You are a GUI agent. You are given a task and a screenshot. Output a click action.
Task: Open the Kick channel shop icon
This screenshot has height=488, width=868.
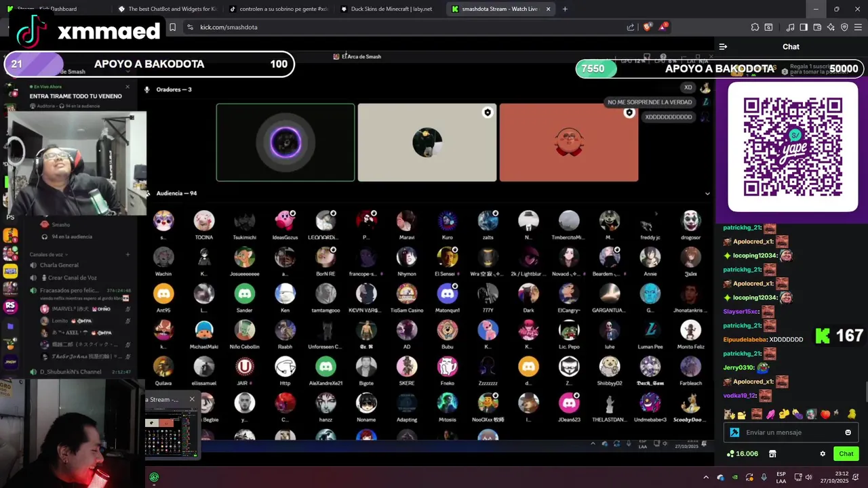(x=772, y=453)
